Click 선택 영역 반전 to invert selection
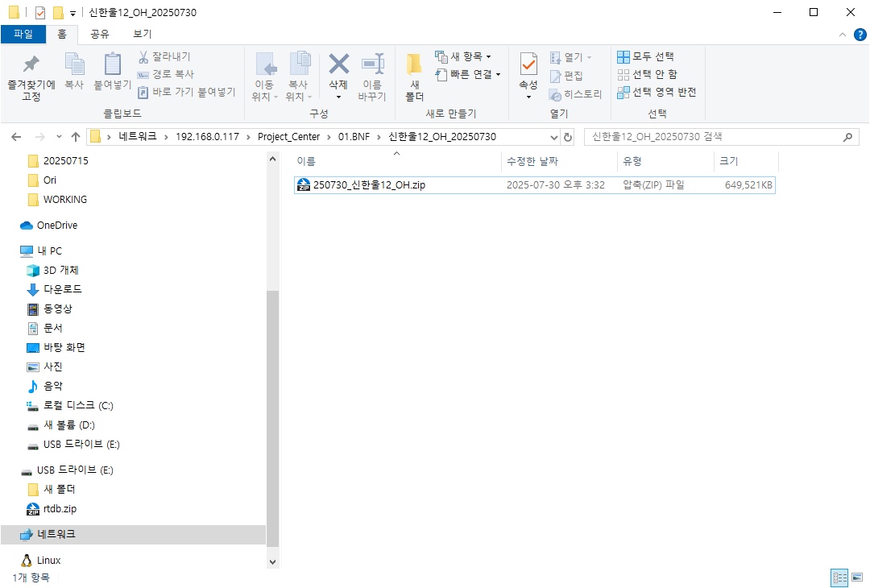This screenshot has width=870, height=588. (x=656, y=92)
